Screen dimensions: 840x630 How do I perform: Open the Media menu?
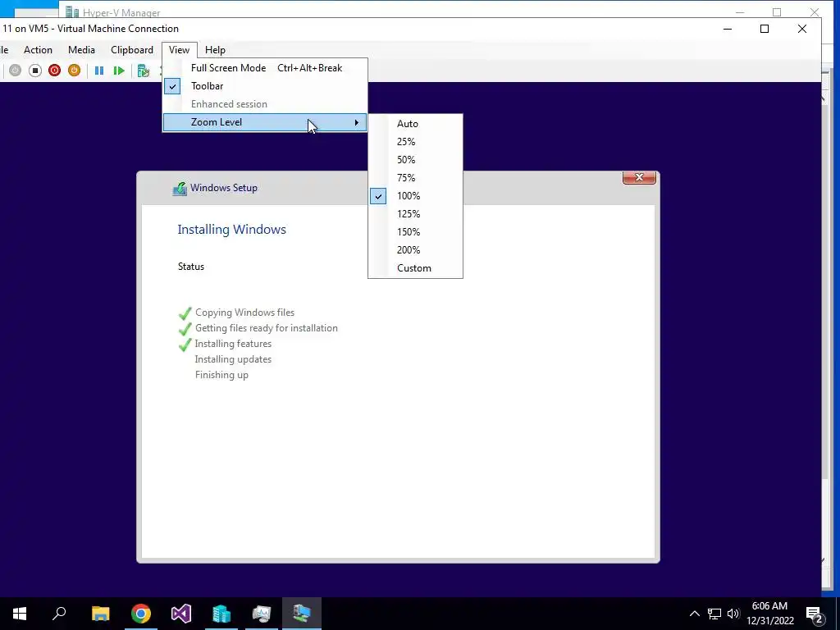pyautogui.click(x=81, y=50)
